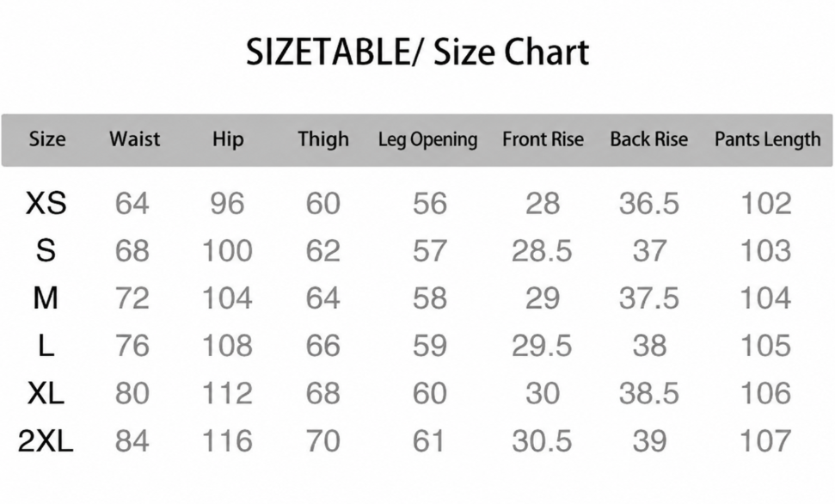The image size is (835, 504).
Task: Click the Leg Opening header
Action: 427,139
